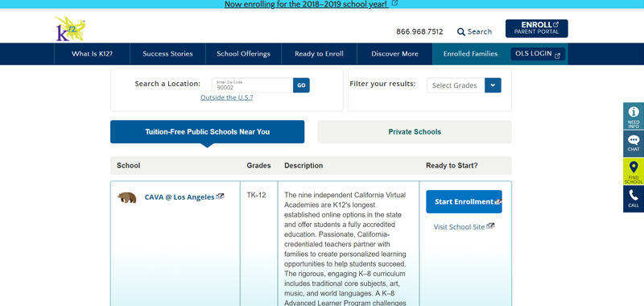Open the Success Stories menu
Image resolution: width=644 pixels, height=306 pixels.
tap(167, 54)
